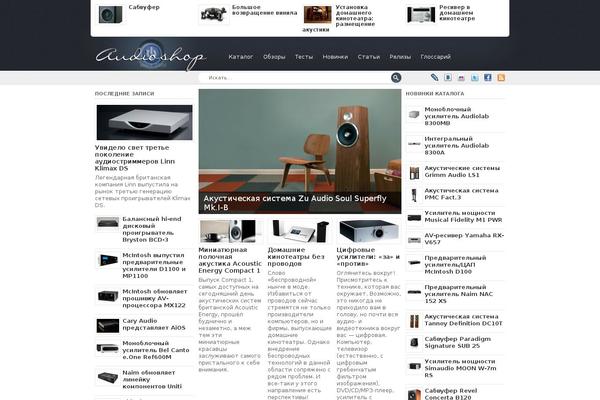
Task: Click the Naim NAC 152 XS icon
Action: point(414,292)
